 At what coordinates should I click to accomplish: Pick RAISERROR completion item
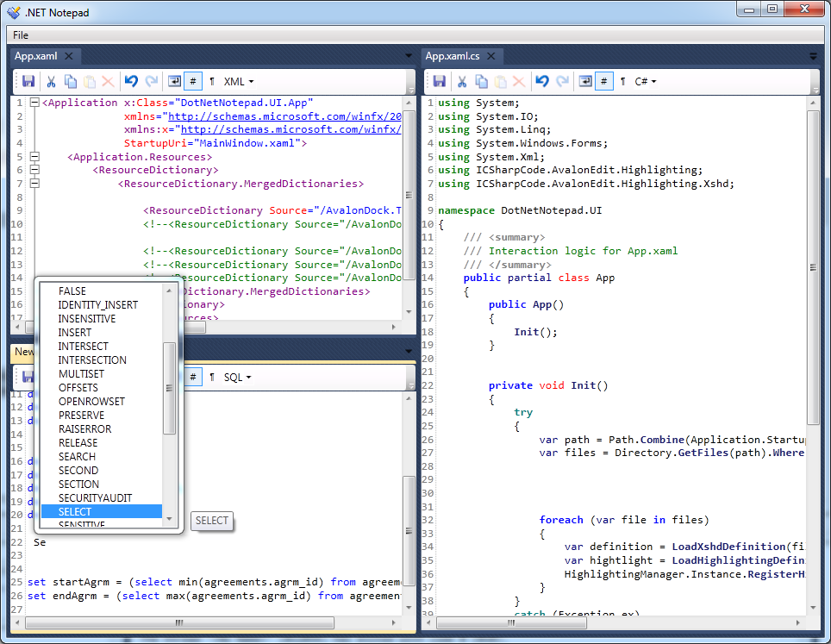[102, 428]
